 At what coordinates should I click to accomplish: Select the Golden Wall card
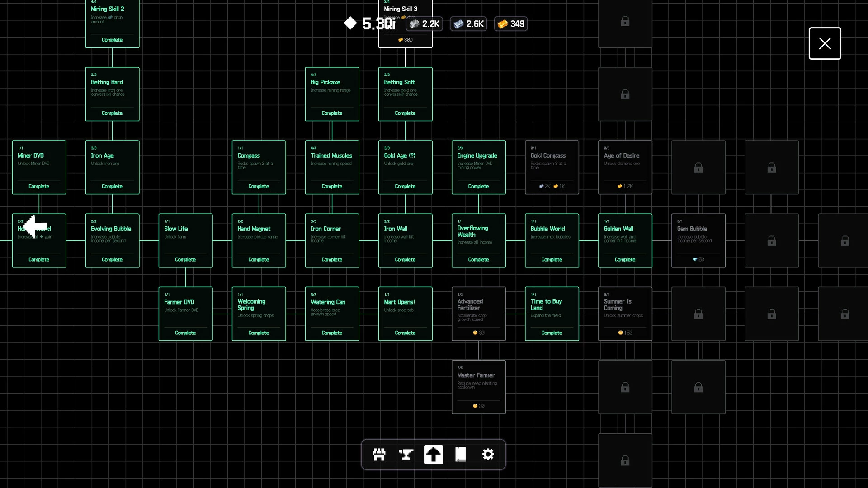click(625, 240)
